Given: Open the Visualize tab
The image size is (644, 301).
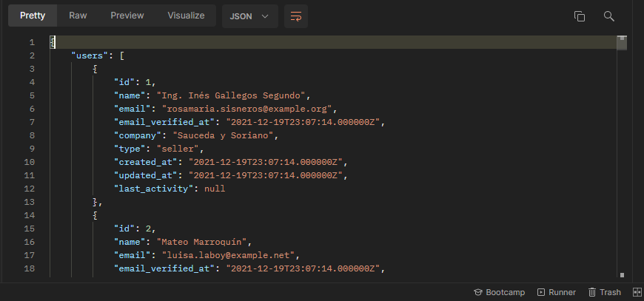Looking at the screenshot, I should (186, 16).
